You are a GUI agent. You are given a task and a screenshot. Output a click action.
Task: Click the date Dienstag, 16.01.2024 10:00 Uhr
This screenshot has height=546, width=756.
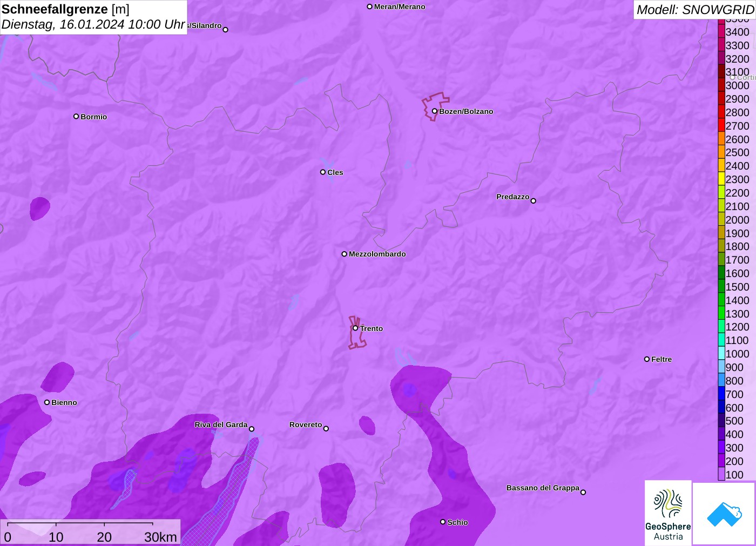(93, 24)
